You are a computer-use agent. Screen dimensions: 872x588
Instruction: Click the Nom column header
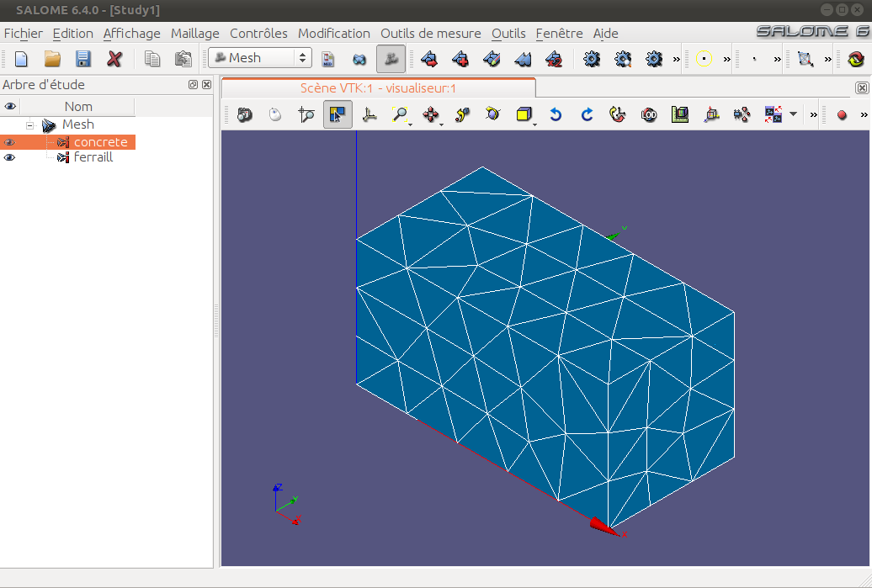pyautogui.click(x=78, y=107)
